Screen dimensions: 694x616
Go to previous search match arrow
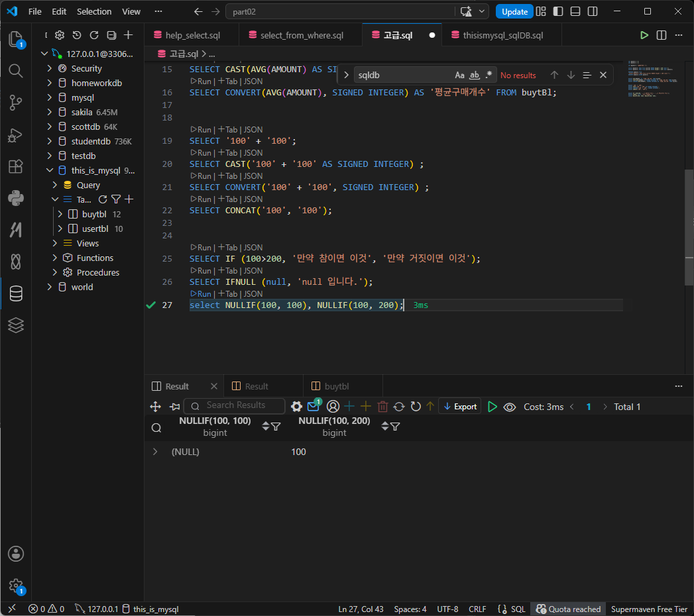pyautogui.click(x=554, y=75)
